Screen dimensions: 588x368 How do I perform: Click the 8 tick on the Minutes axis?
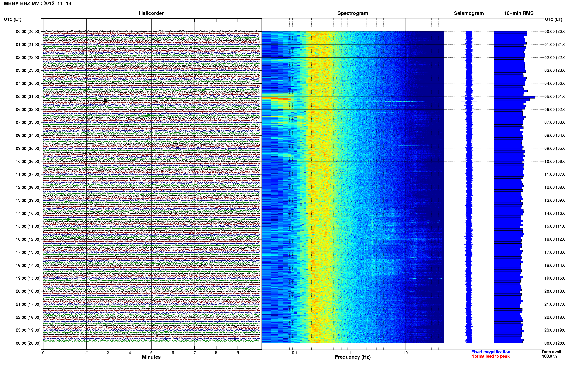point(216,353)
